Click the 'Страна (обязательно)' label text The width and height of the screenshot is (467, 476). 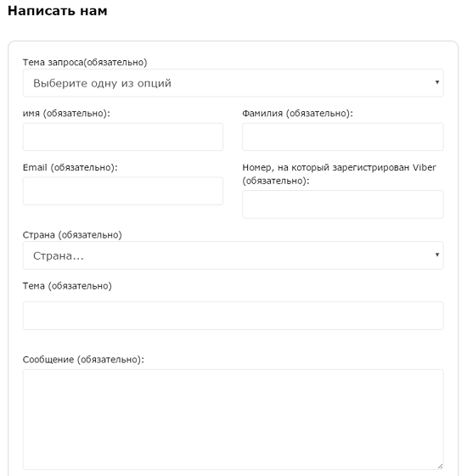coord(72,235)
